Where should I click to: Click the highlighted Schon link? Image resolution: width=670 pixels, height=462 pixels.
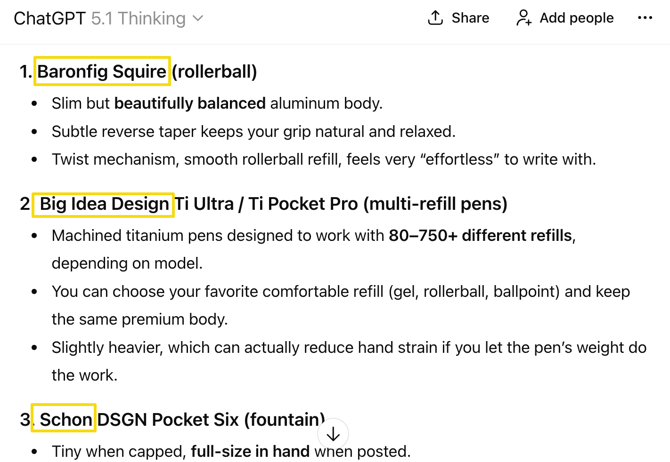pyautogui.click(x=65, y=419)
